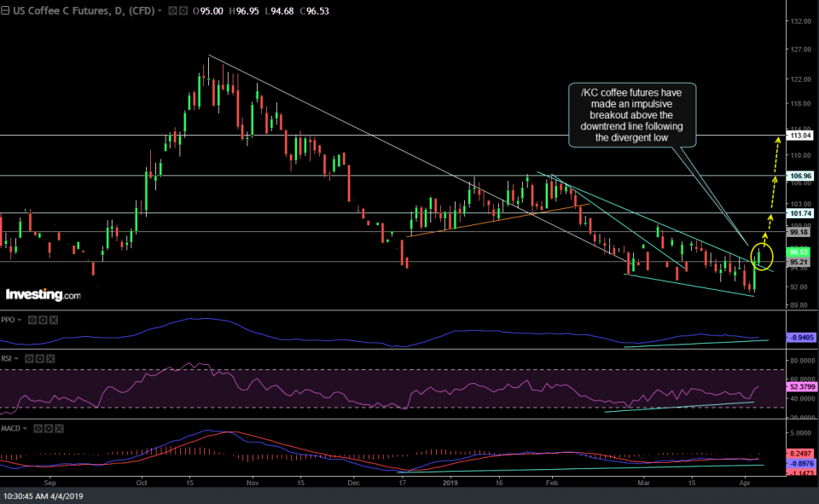Open PPO indicator settings gear
This screenshot has height=504, width=819.
pyautogui.click(x=44, y=320)
